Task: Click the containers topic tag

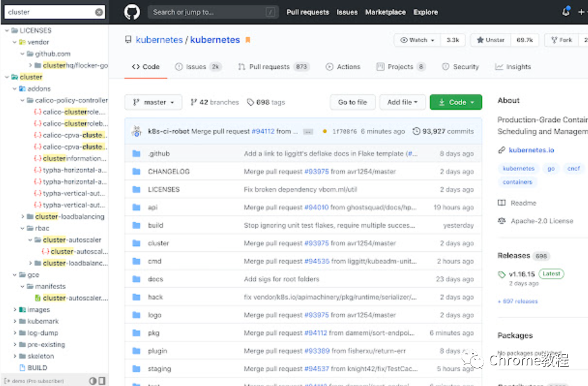Action: (x=518, y=182)
